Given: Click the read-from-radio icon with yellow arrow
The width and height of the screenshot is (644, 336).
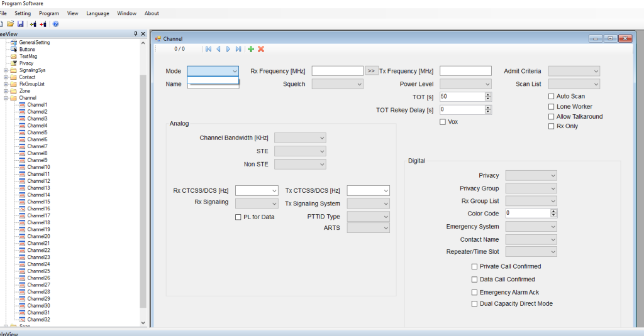Looking at the screenshot, I should click(x=33, y=24).
